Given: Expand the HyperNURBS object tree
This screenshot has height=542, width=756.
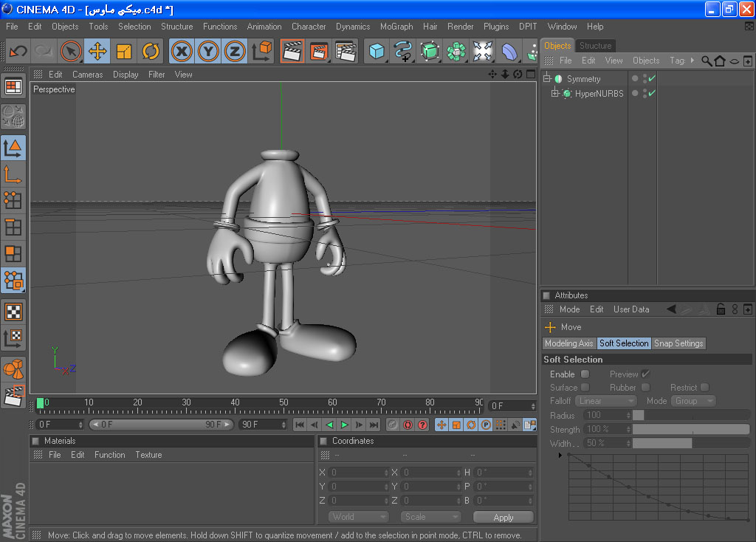Looking at the screenshot, I should coord(555,94).
